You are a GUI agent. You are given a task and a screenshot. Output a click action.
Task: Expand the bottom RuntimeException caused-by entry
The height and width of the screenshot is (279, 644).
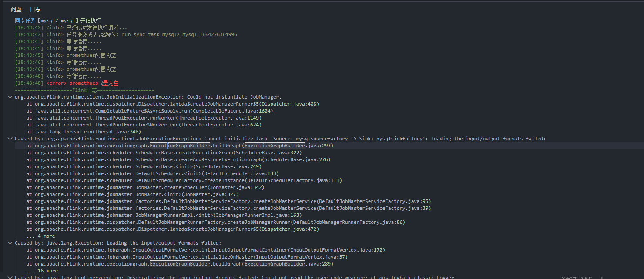(x=10, y=277)
